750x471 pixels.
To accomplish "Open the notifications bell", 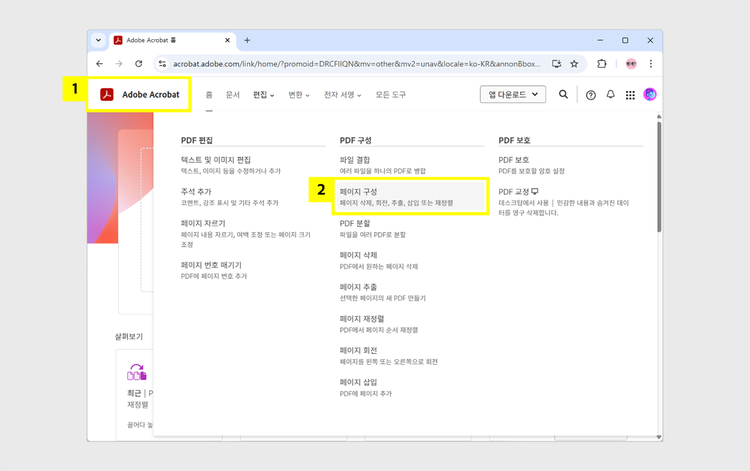I will 610,95.
